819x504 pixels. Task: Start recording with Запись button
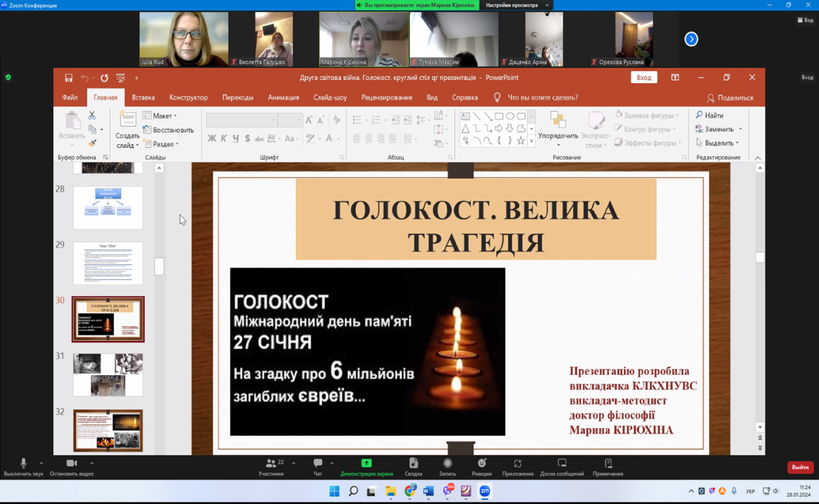(x=447, y=464)
